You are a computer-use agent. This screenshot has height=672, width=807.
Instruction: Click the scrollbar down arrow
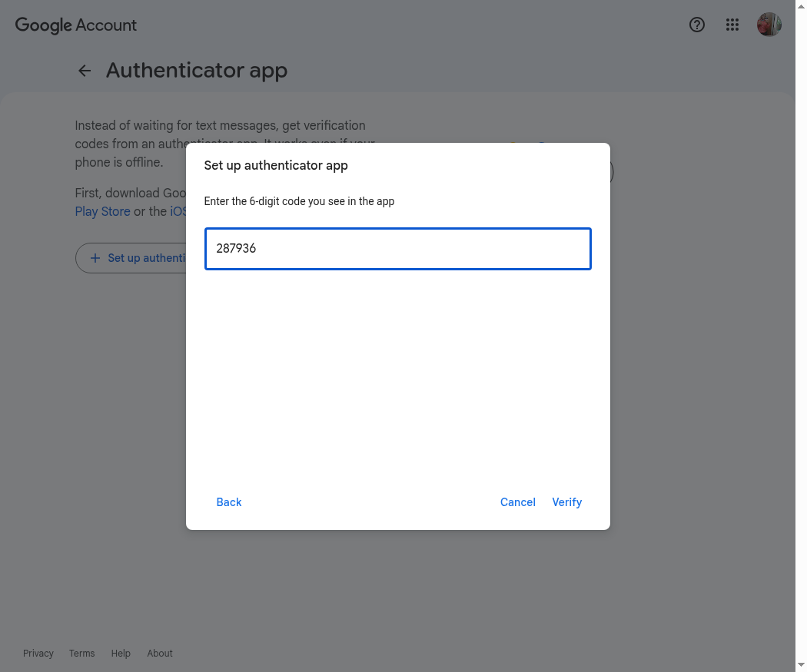click(801, 666)
